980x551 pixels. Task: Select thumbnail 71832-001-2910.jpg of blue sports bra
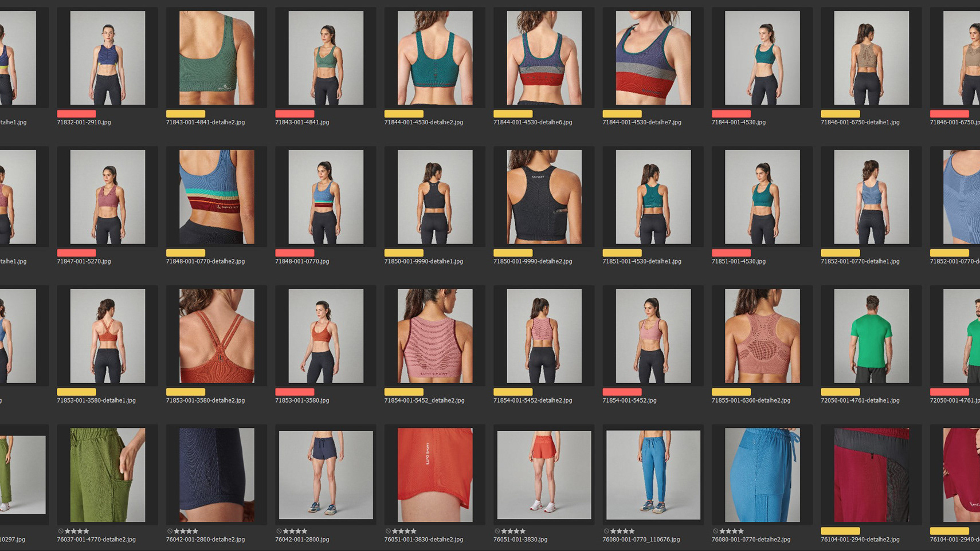[x=108, y=58]
